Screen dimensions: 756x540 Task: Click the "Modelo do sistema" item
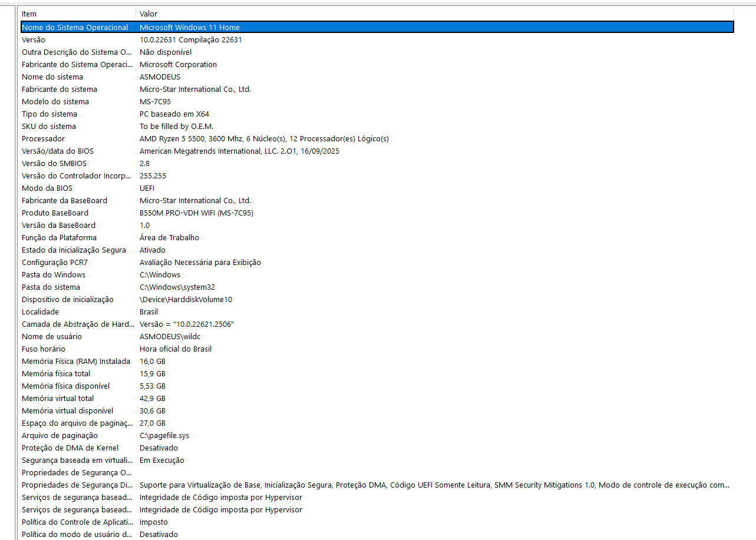point(55,101)
